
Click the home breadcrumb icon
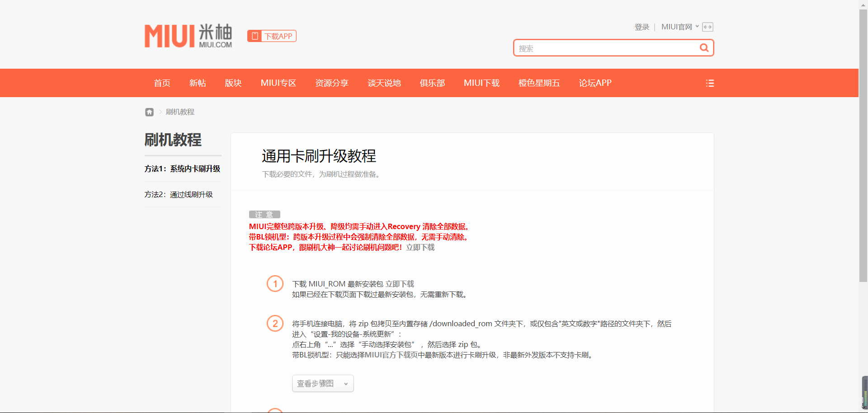[149, 112]
